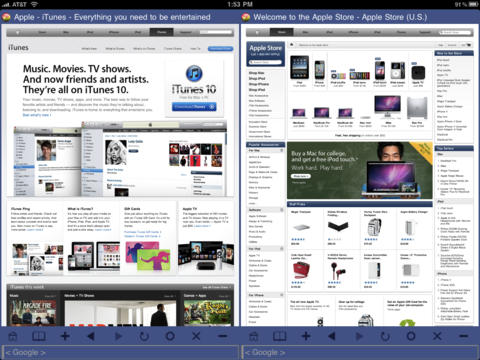Go forward using the right pane's forward arrow
The width and height of the screenshot is (480, 360).
(359, 336)
